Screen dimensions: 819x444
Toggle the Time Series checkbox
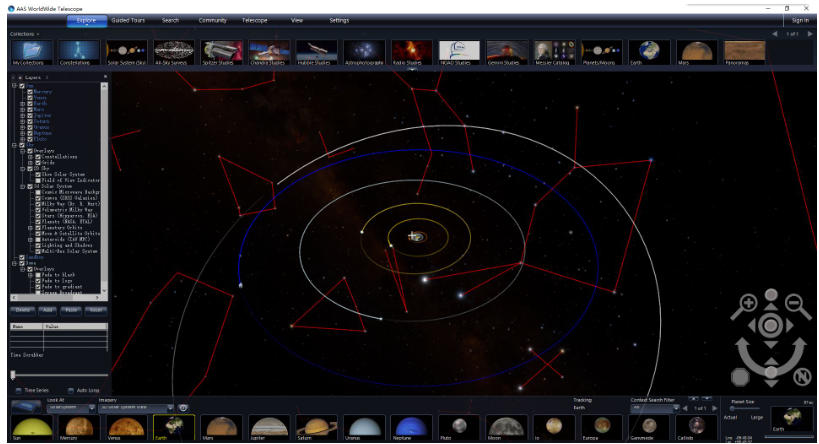(x=18, y=390)
